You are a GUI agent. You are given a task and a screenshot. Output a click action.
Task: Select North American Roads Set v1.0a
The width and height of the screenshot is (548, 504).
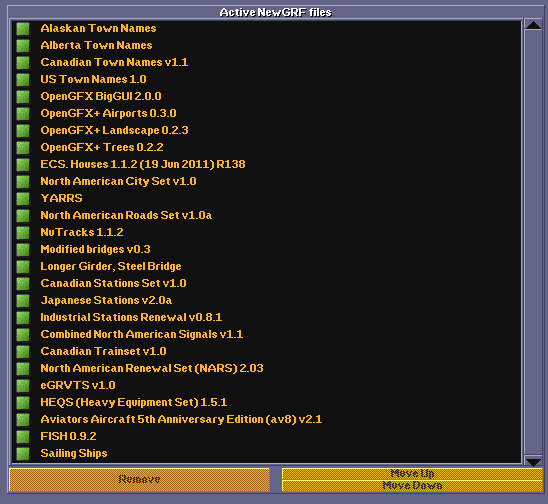point(266,215)
